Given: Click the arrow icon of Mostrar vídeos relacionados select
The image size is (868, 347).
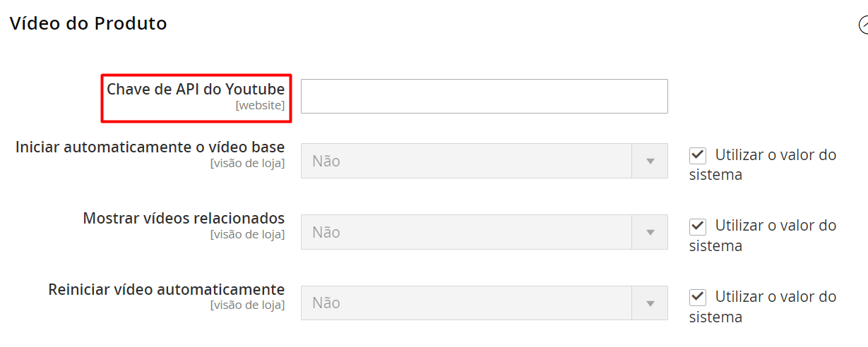Looking at the screenshot, I should (x=650, y=232).
